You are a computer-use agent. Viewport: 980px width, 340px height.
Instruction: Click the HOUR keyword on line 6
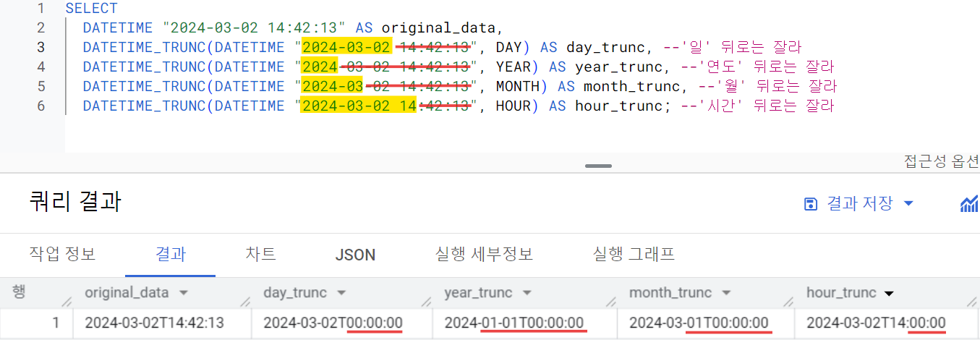513,106
